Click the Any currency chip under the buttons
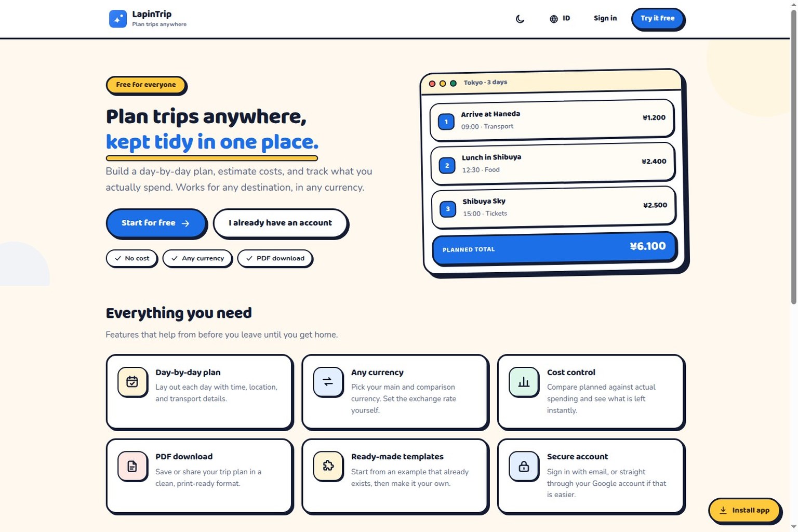Image resolution: width=798 pixels, height=532 pixels. click(x=197, y=258)
